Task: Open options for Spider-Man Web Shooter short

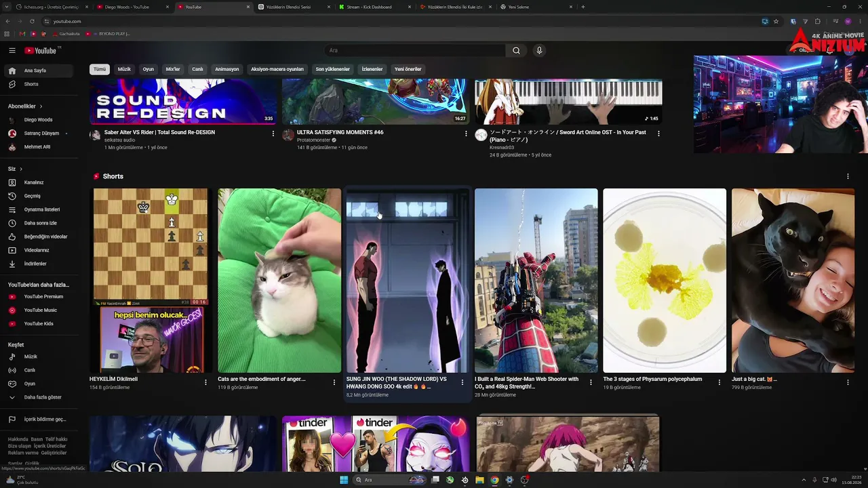Action: coord(591,382)
